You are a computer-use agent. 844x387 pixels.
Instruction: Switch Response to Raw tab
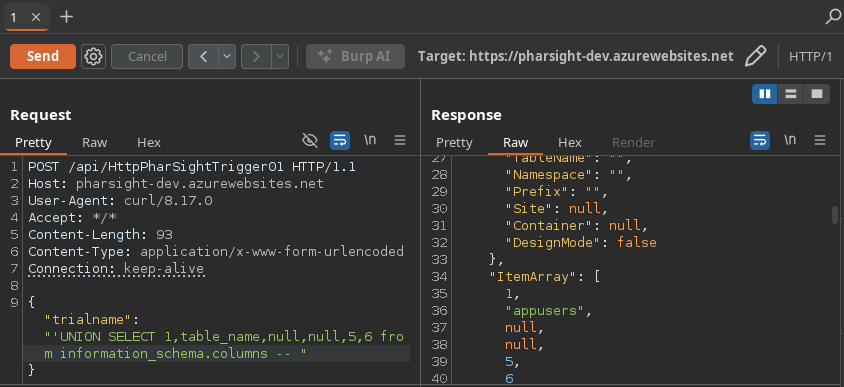[x=515, y=143]
